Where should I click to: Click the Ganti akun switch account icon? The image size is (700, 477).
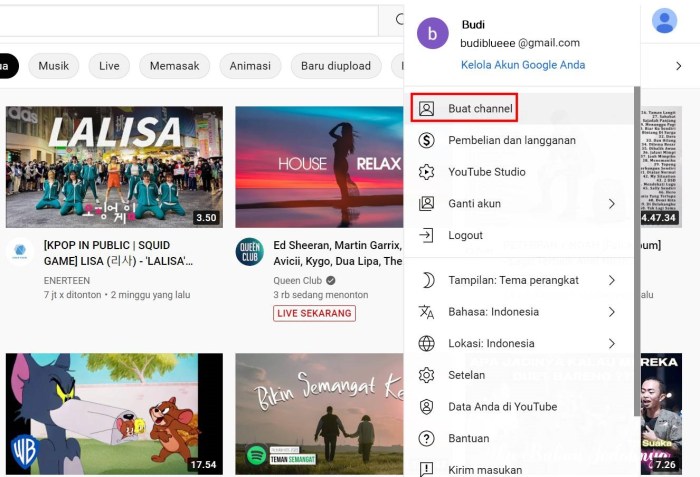click(426, 204)
